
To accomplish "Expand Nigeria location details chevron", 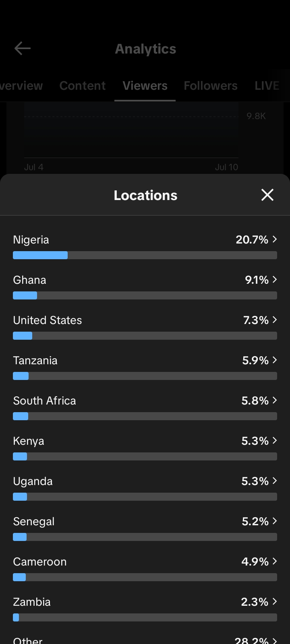I will (275, 239).
